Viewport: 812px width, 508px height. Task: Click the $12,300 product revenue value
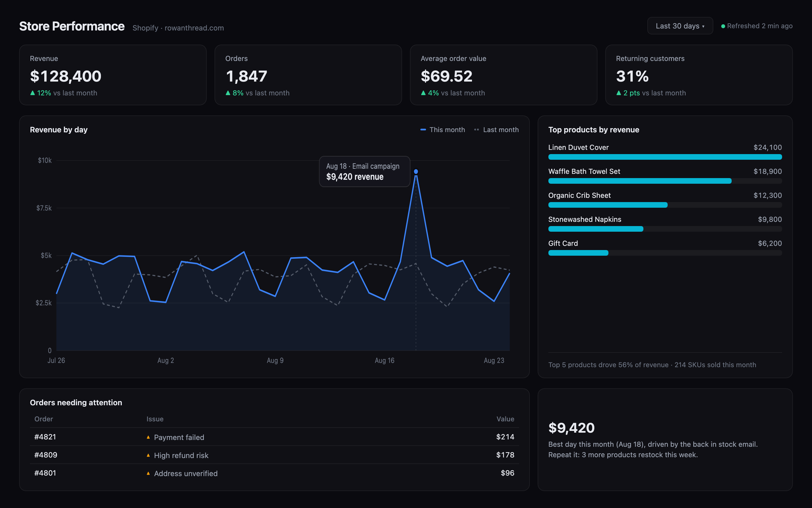point(768,196)
